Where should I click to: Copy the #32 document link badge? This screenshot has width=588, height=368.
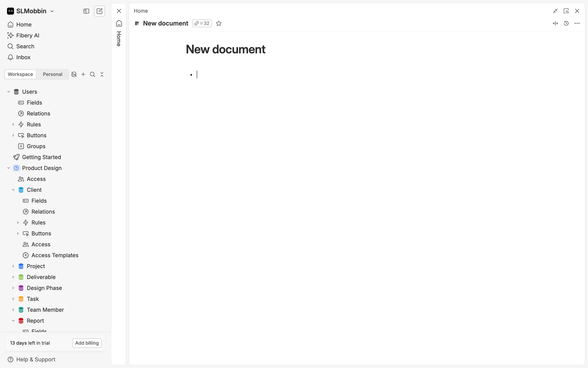coord(202,23)
